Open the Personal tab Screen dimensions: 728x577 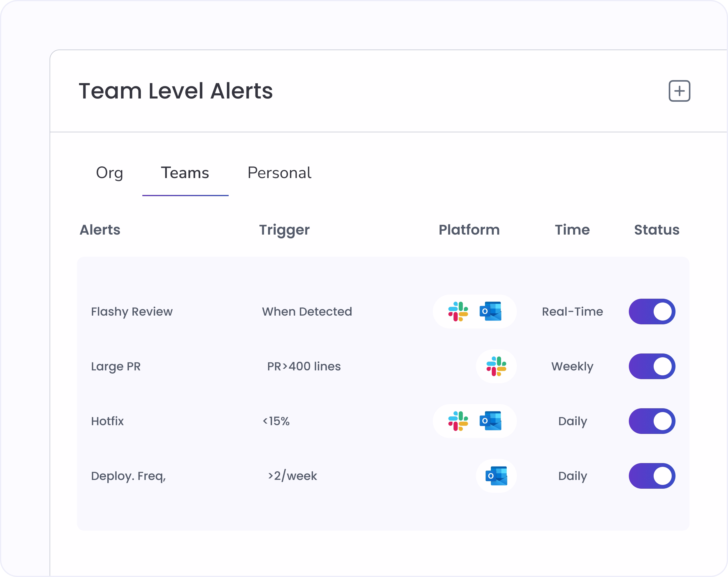[x=279, y=173]
